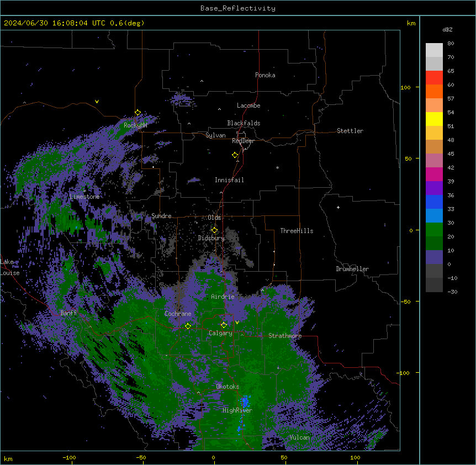Click the blue echo cell above HighRiver

coord(245,401)
